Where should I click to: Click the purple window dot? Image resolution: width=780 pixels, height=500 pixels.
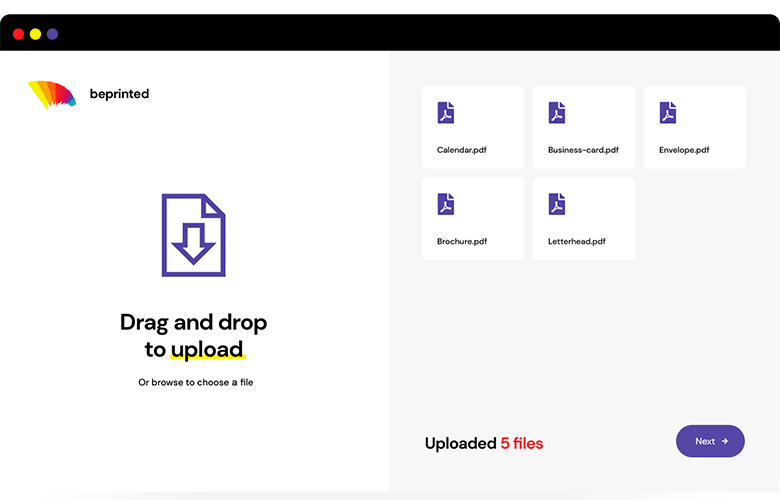click(x=52, y=34)
